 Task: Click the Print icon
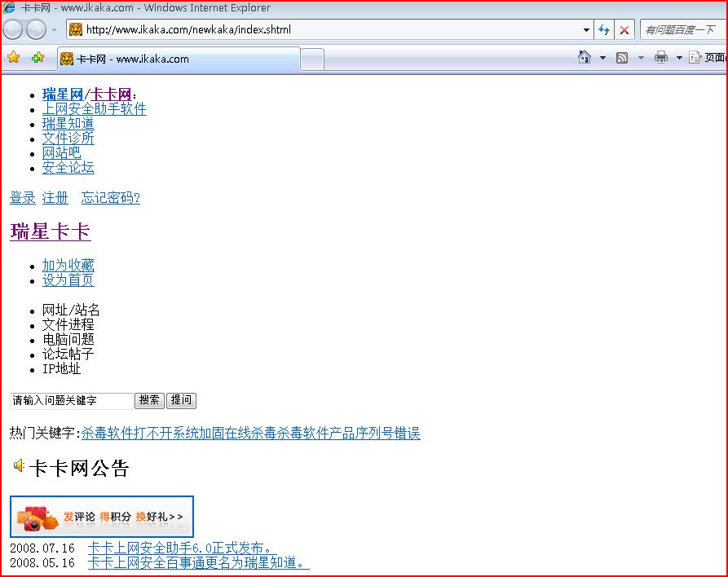[x=660, y=58]
